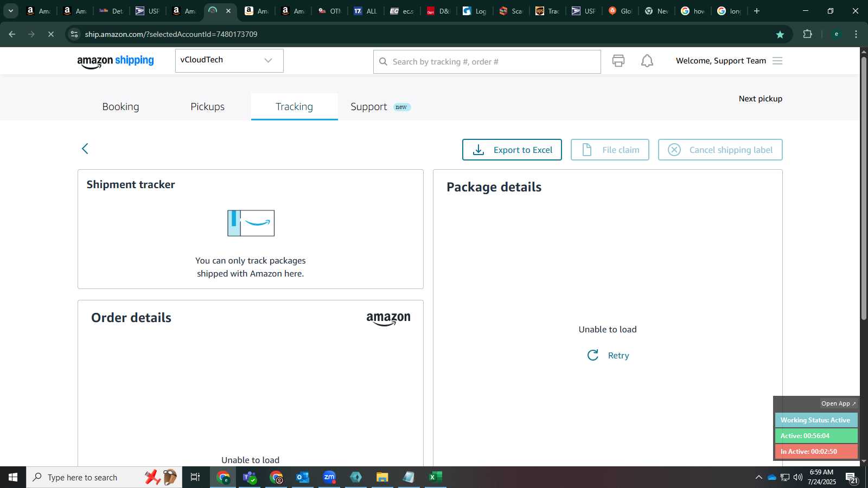Switch to the D&B browser tab
Screen dimensions: 868x488
(x=438, y=11)
